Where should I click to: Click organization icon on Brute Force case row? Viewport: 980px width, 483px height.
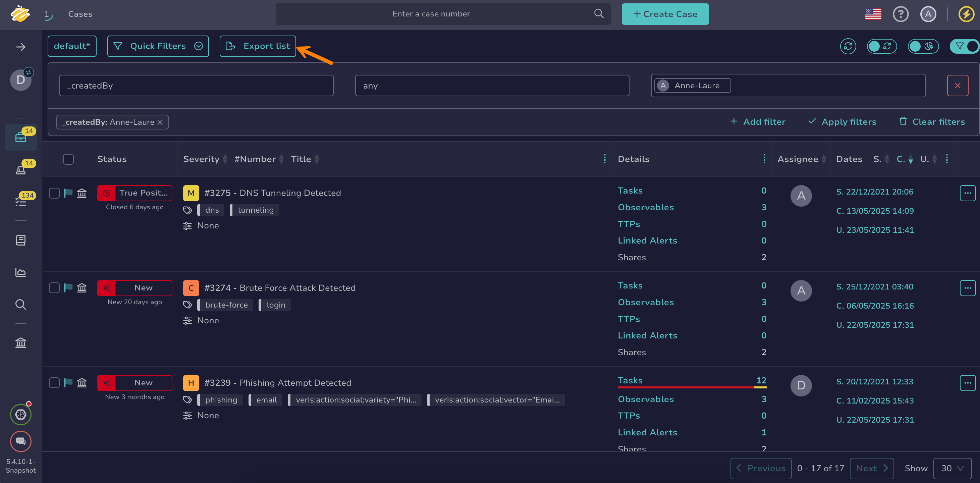[x=82, y=288]
